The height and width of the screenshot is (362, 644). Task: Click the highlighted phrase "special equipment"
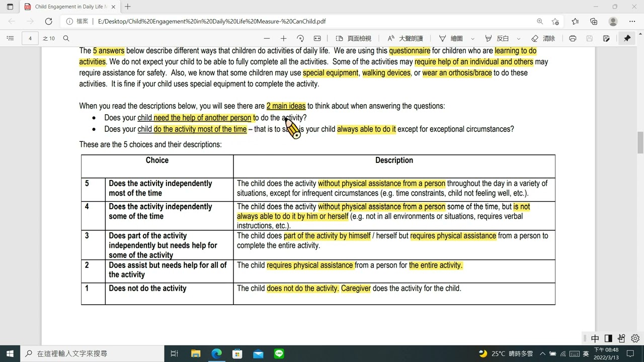click(331, 73)
